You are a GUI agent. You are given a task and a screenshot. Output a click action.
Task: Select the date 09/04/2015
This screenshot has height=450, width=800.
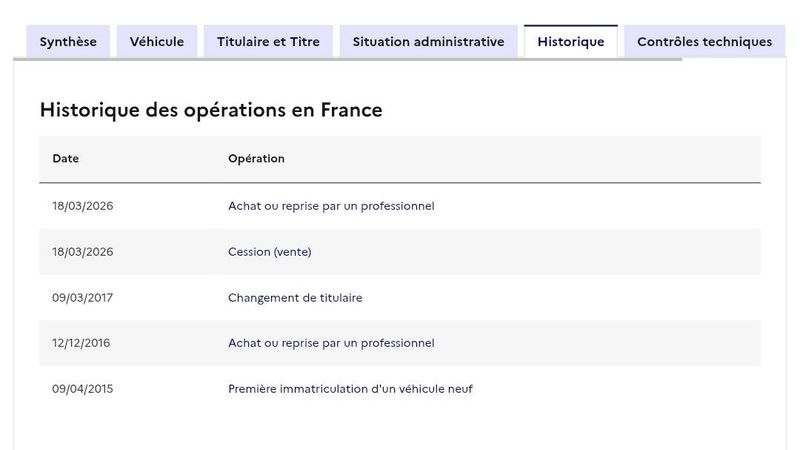(83, 389)
